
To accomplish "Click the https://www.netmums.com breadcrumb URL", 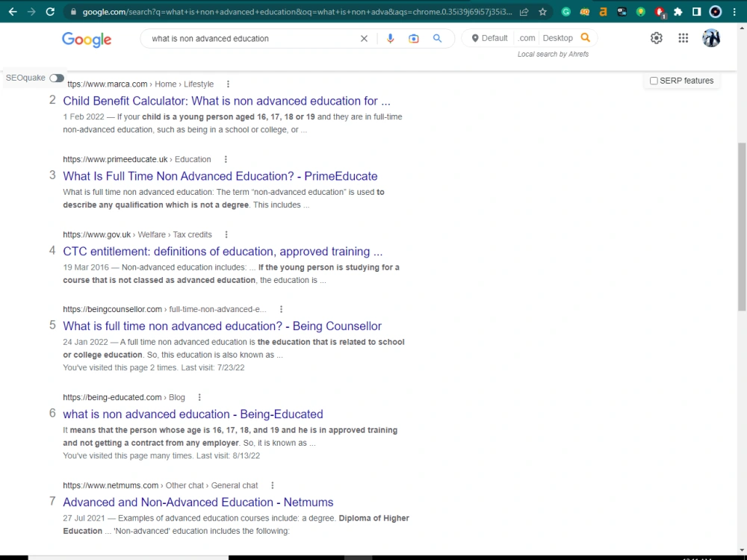I will click(x=111, y=486).
